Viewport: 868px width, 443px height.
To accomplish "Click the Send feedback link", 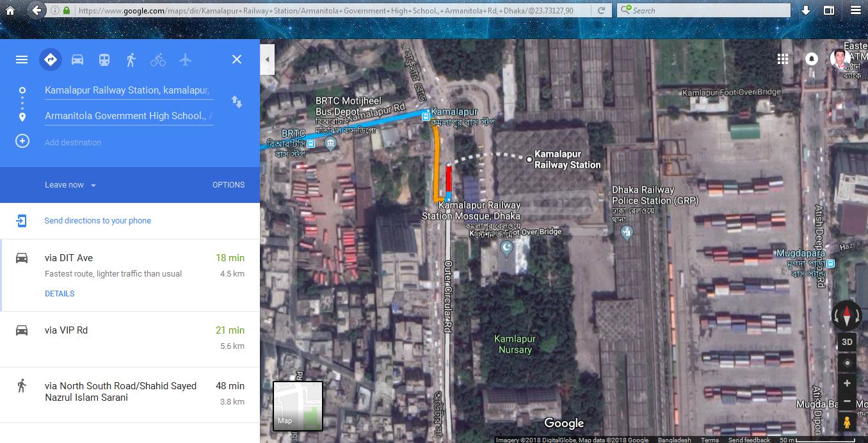I will (x=749, y=440).
